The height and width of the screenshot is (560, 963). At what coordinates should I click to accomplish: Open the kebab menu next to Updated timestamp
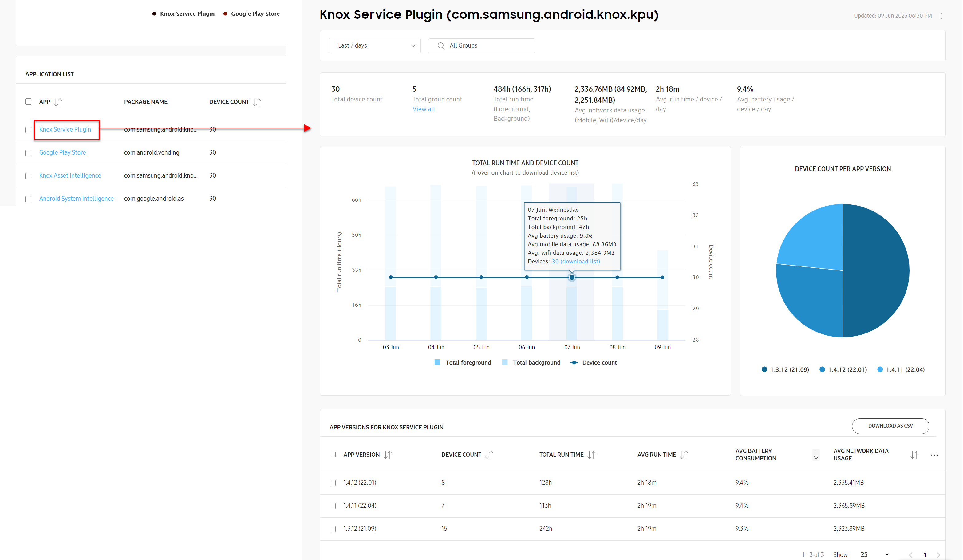(941, 16)
